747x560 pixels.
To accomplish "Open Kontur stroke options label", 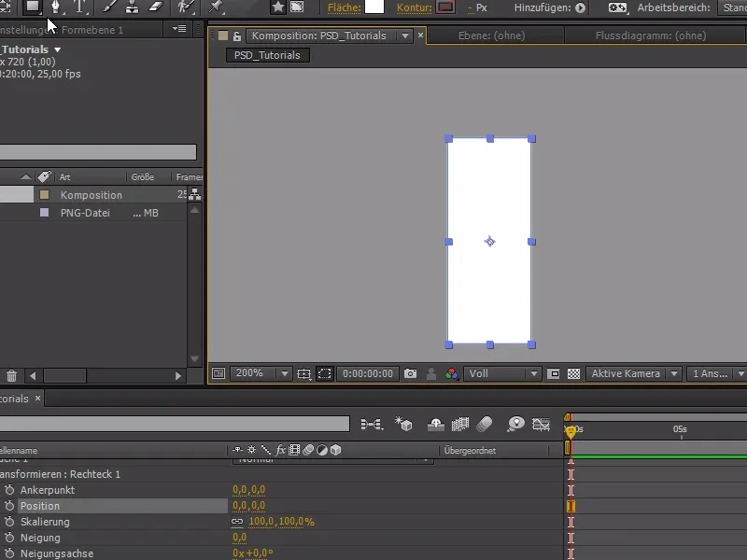I will (414, 7).
